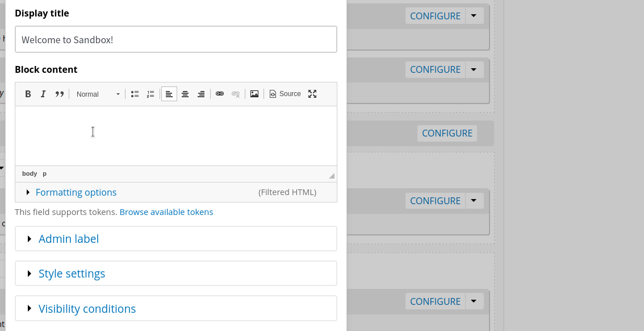Apply bold formatting in the editor

pos(28,94)
